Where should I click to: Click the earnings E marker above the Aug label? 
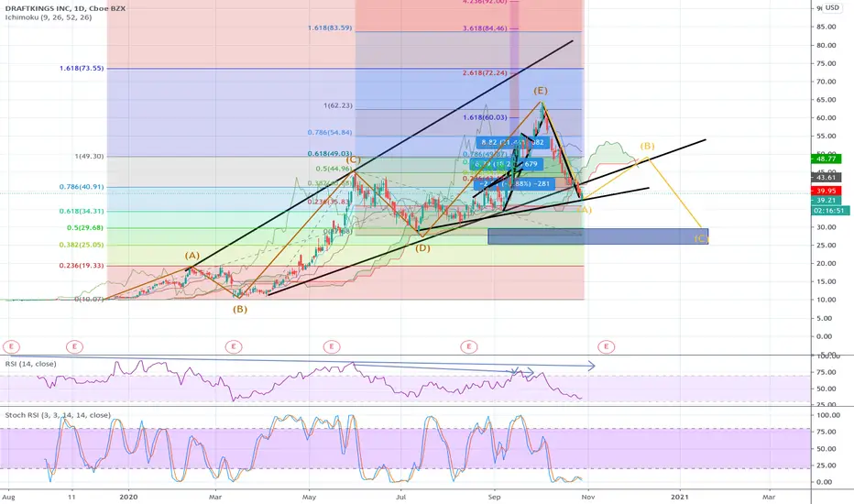(x=11, y=346)
